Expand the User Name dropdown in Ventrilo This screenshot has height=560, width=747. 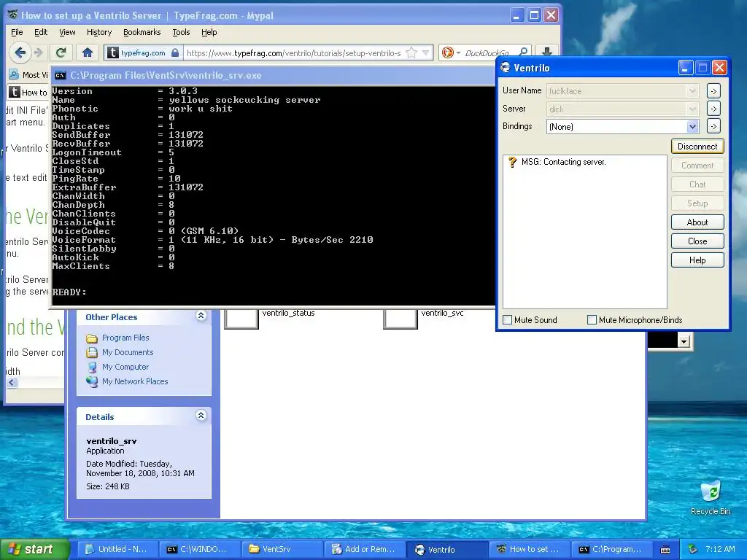(693, 91)
